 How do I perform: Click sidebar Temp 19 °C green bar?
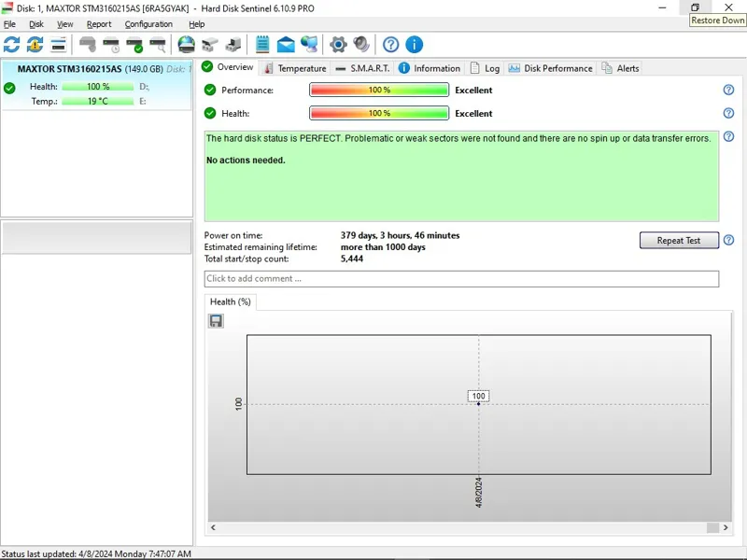click(98, 101)
